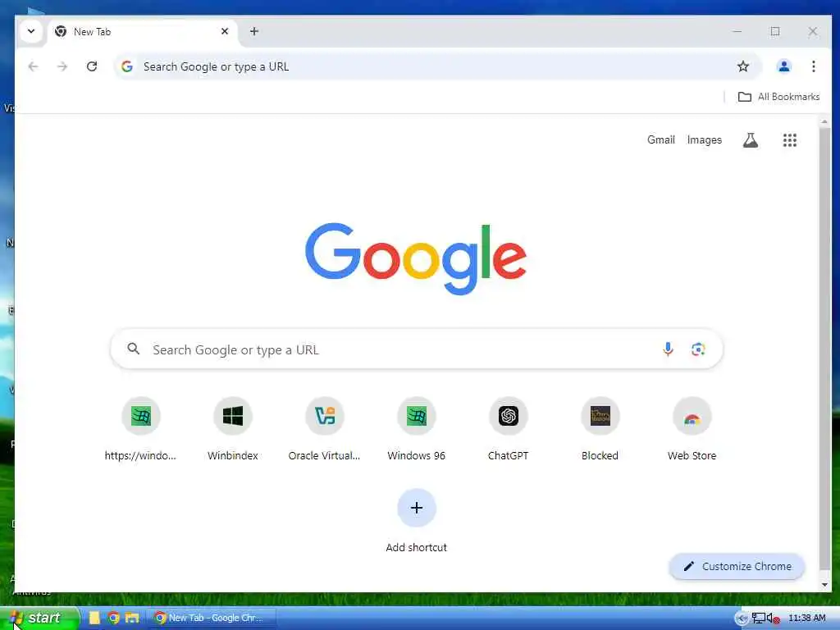Bookmark this tab with star icon
The height and width of the screenshot is (630, 840).
click(x=742, y=66)
